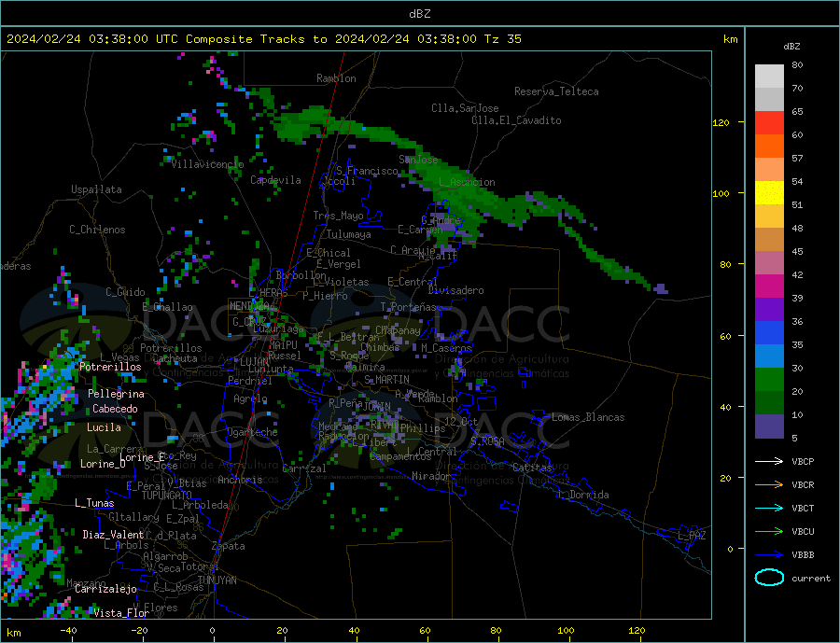Screen dimensions: 840x643
Task: Click the cyan VBCT arrow icon
Action: tap(769, 508)
